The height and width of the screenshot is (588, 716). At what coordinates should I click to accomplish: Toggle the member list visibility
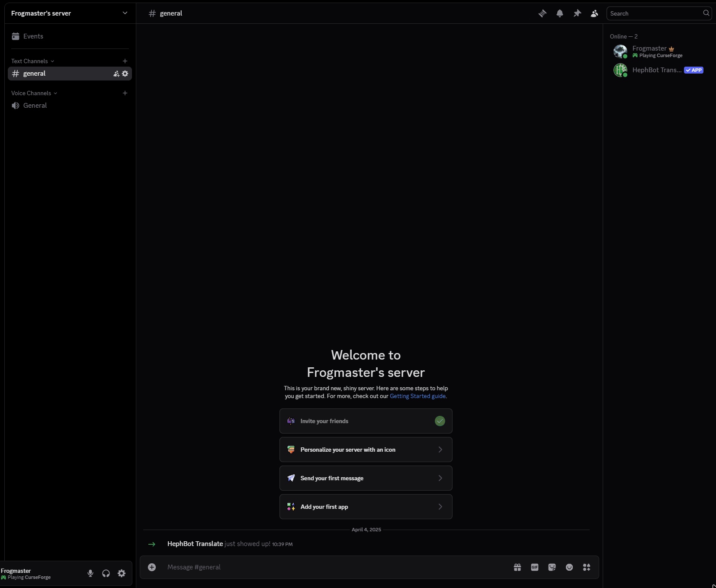594,13
